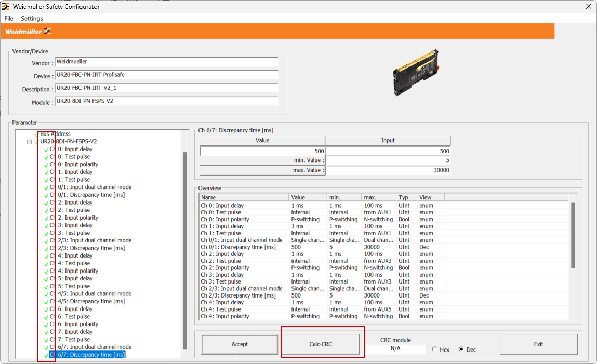
Task: Click the Input field showing 500
Action: (388, 151)
